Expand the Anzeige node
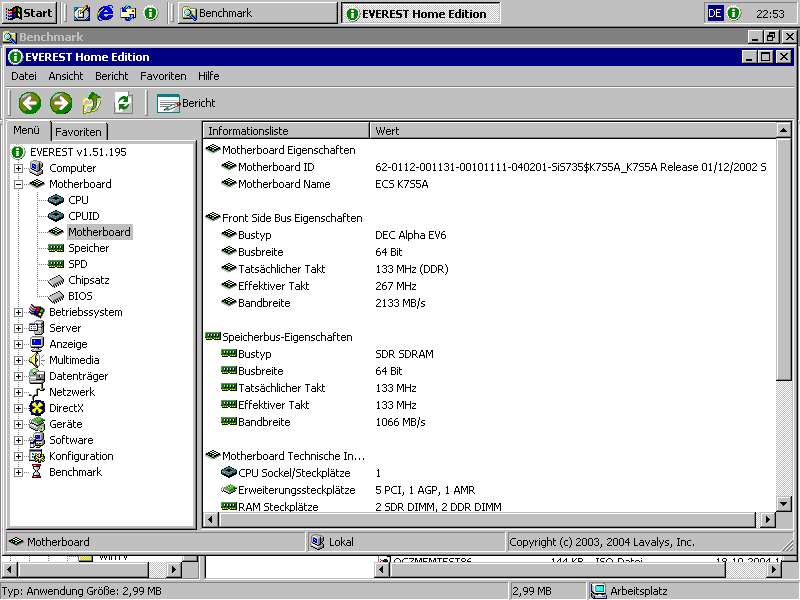Viewport: 800px width, 600px height. click(x=18, y=344)
